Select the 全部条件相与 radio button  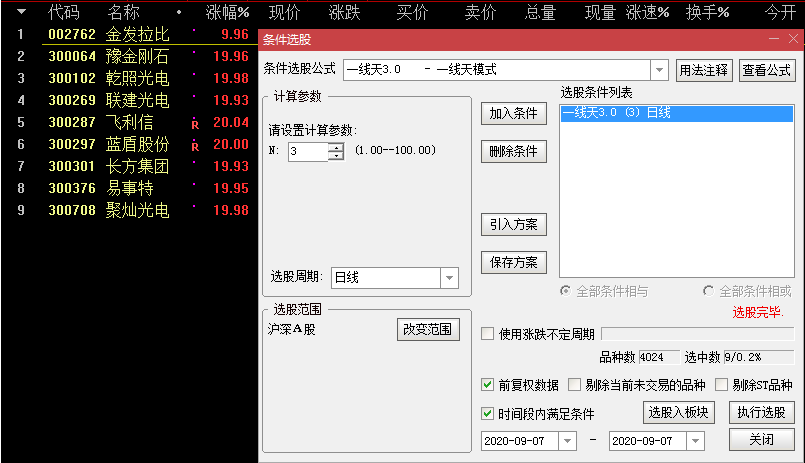(x=565, y=291)
